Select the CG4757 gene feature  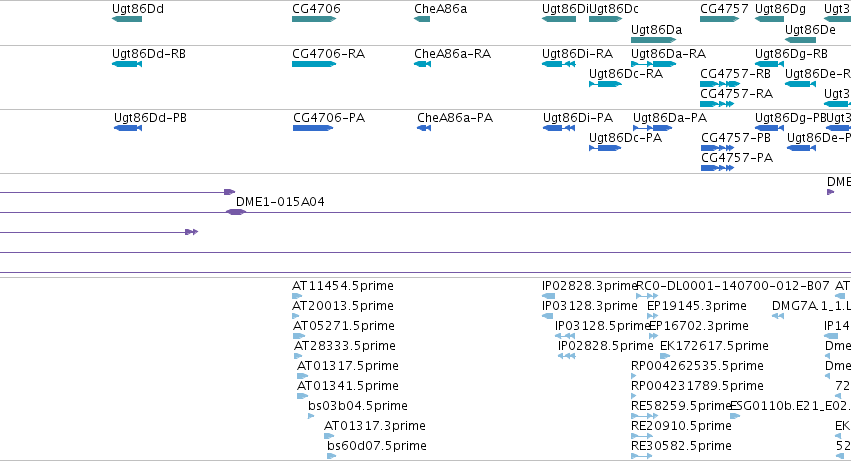coord(720,19)
